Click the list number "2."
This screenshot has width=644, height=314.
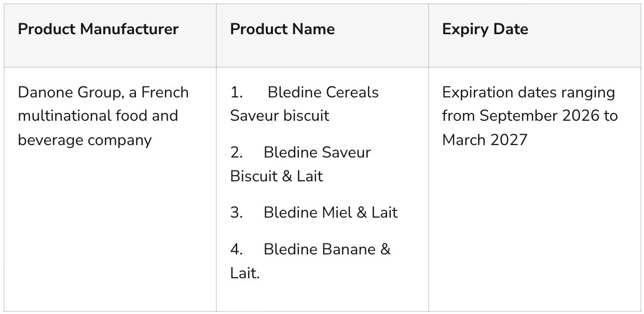pos(237,153)
